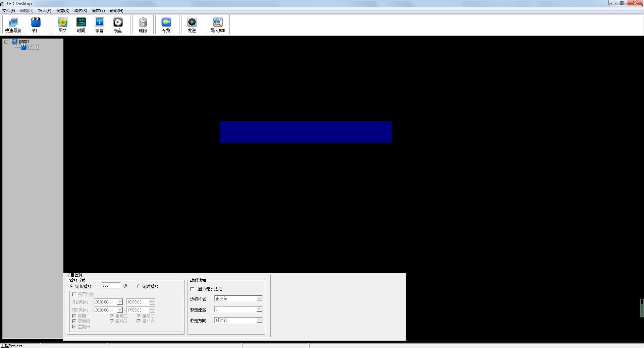Select the 定长播放 radio button
The image size is (644, 348).
71,286
